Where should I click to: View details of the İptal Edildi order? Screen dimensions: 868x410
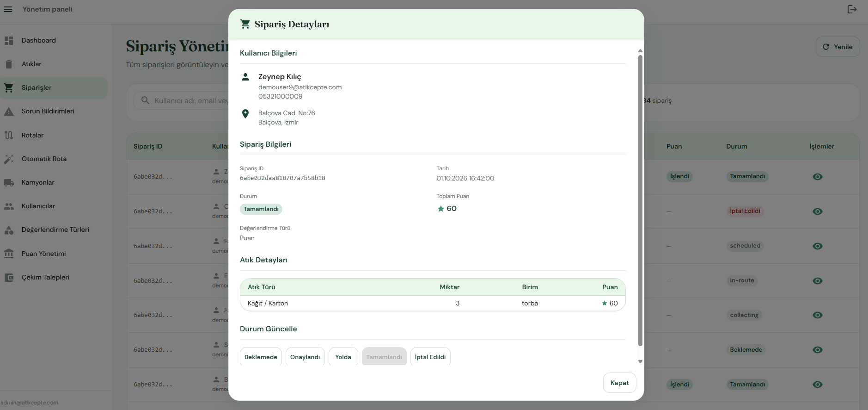pyautogui.click(x=817, y=211)
